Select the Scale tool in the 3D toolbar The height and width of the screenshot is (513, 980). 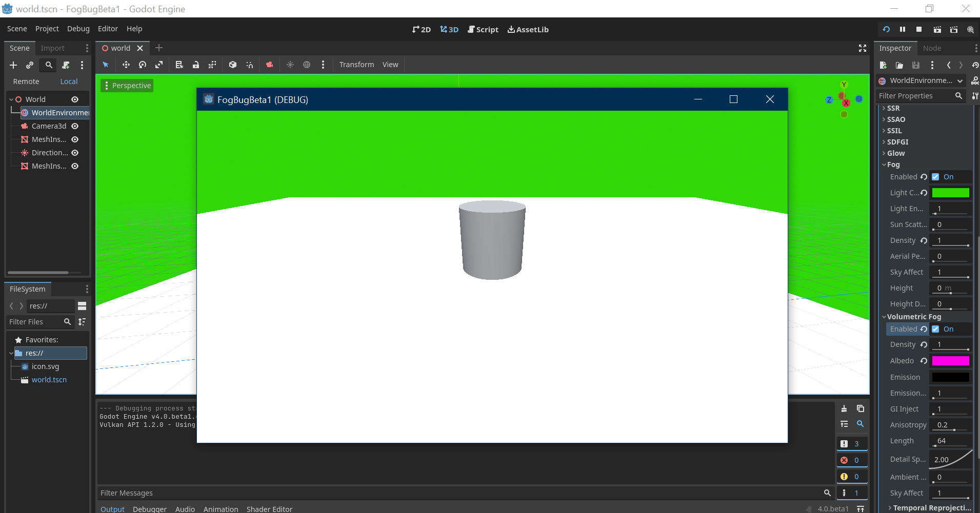[159, 65]
